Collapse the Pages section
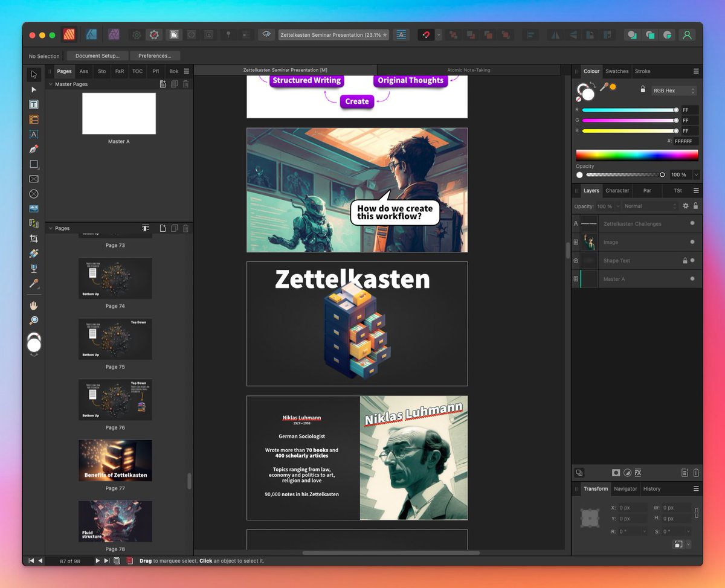The width and height of the screenshot is (725, 588). [51, 228]
